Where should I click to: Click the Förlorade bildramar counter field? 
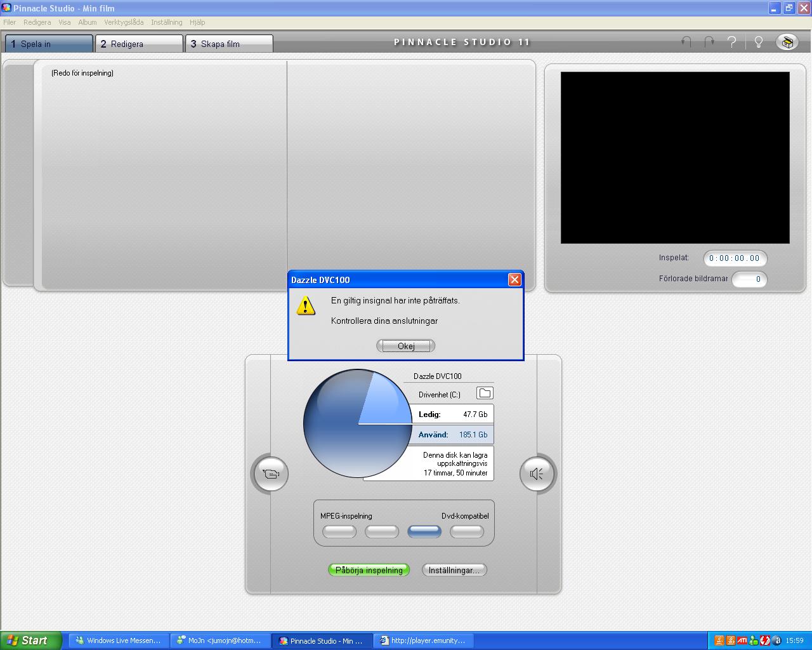coord(749,279)
